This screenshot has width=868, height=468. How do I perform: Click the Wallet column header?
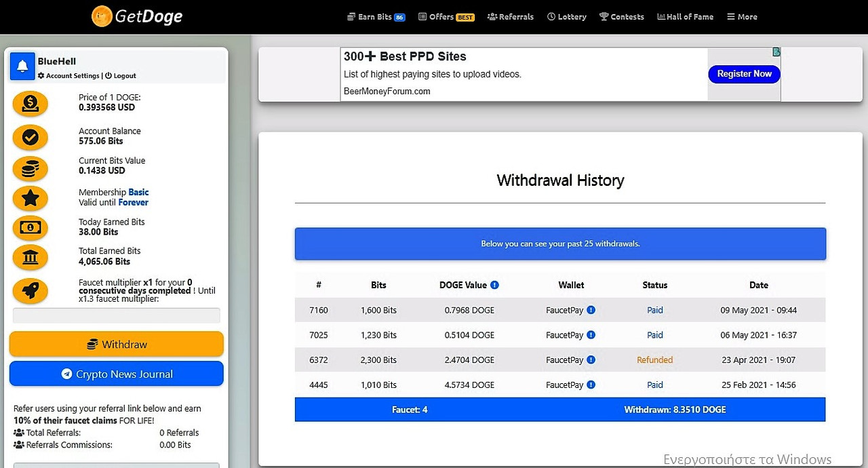pos(571,285)
